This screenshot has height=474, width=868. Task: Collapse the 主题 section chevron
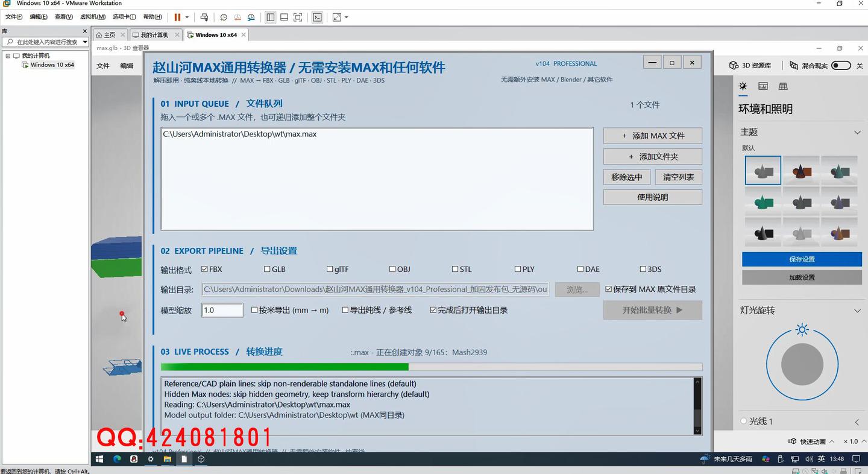coord(857,132)
